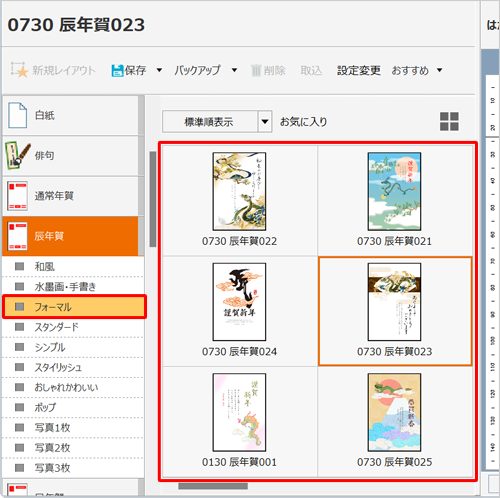Select the 0730 辰年賀021 design thumbnail
Viewport: 500px width, 498px height.
point(394,191)
